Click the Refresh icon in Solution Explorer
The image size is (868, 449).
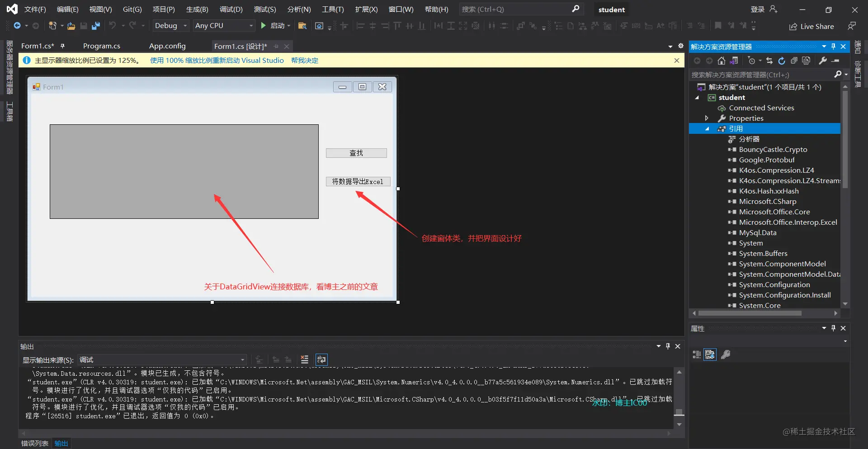click(782, 61)
